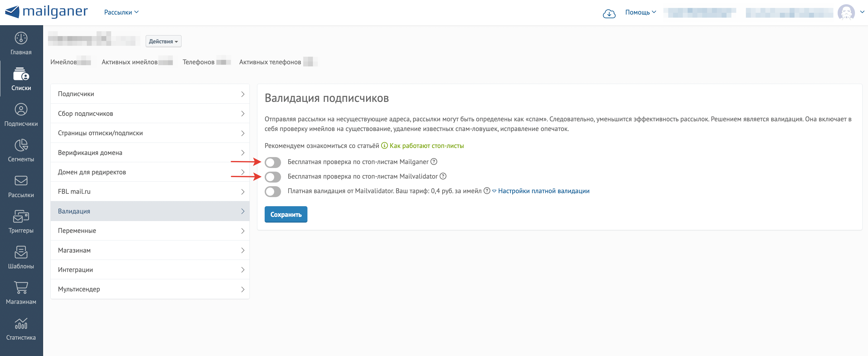Open Триггеры sidebar icon

click(x=21, y=216)
